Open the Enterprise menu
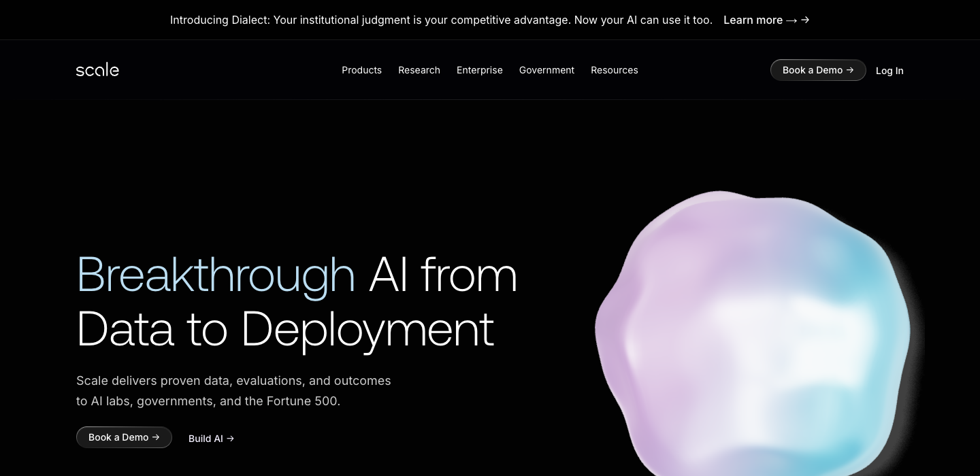 coord(480,70)
